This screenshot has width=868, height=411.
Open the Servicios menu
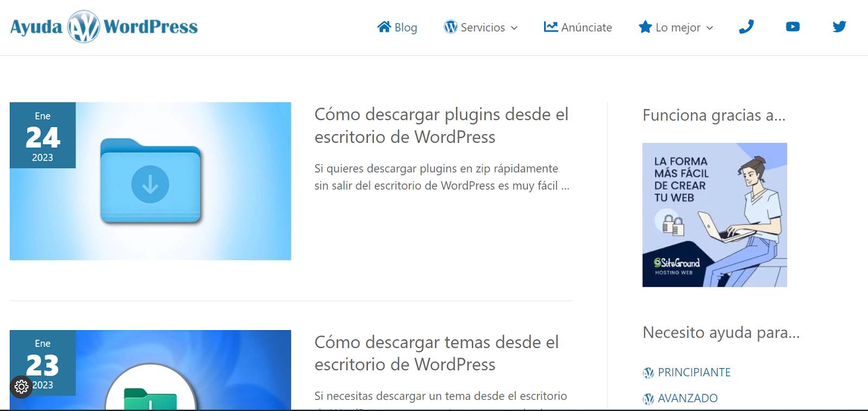(x=483, y=27)
